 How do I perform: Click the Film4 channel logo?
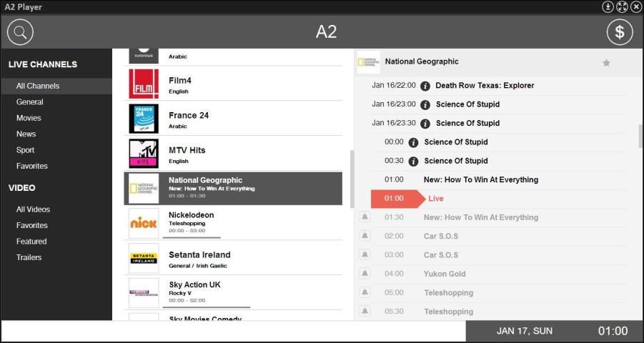click(x=144, y=84)
